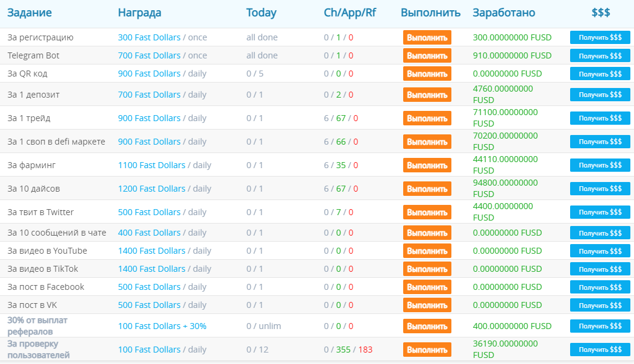This screenshot has height=364, width=634.
Task: Click Получить $$$ for За пост в VK
Action: [x=600, y=306]
